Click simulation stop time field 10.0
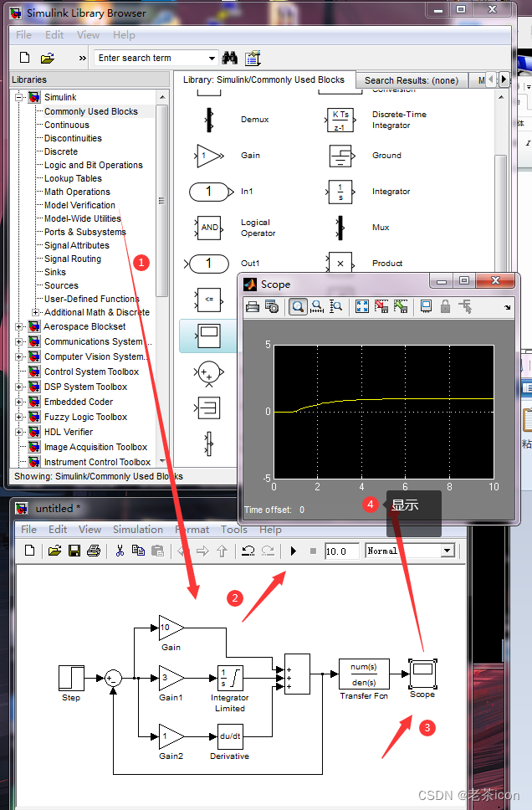This screenshot has width=532, height=810. (x=342, y=551)
